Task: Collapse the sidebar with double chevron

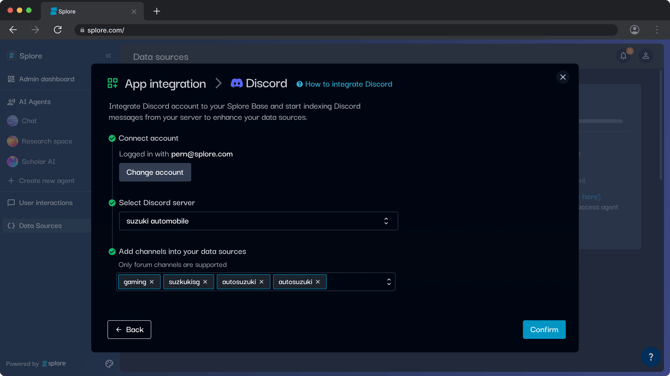Action: click(x=109, y=56)
